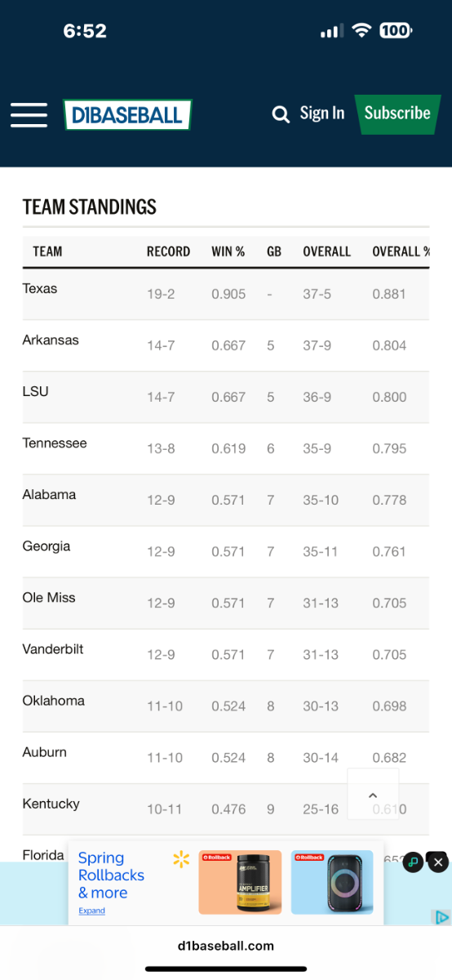
Task: Tap the D1Baseball logo
Action: pos(127,115)
